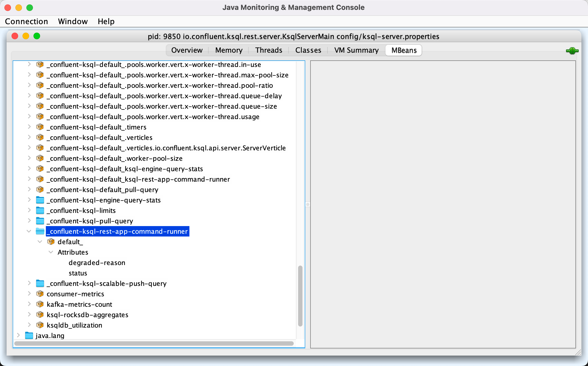Click the Classes tab icon

point(308,50)
